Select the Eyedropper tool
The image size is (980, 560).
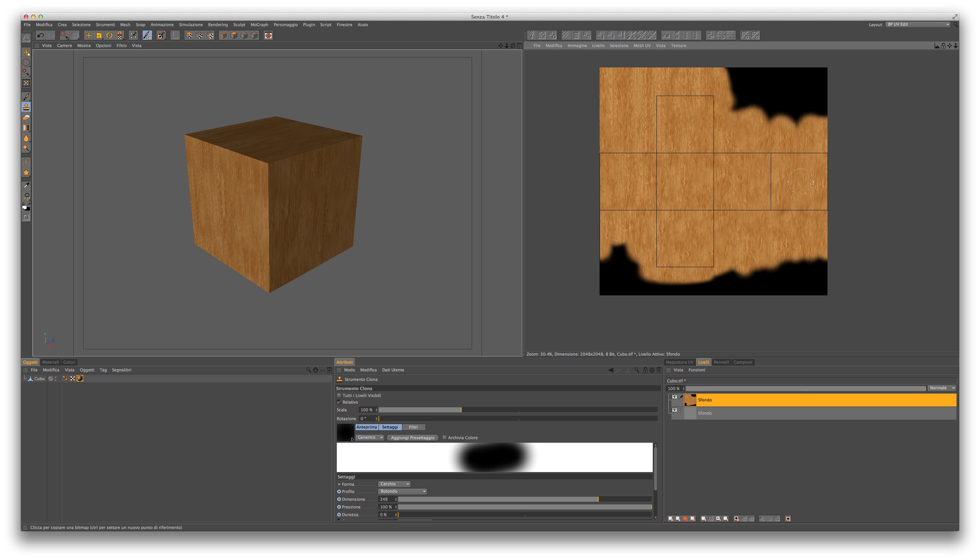pyautogui.click(x=26, y=186)
